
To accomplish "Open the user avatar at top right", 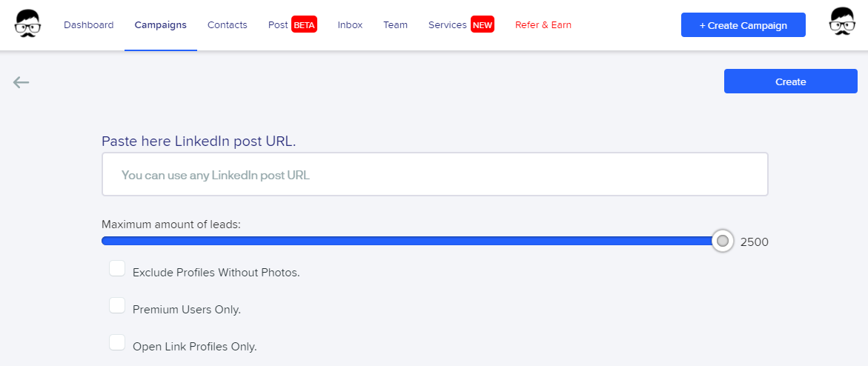I will 841,23.
